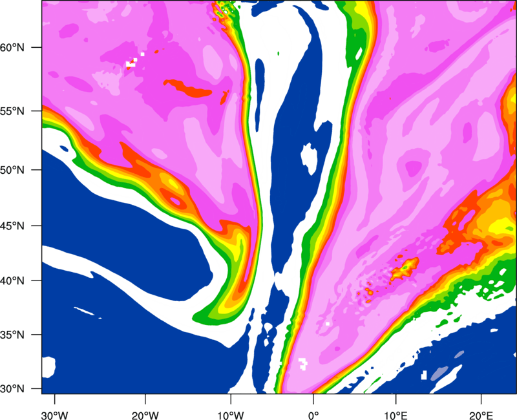
Task: Click the 45°N latitude label
Action: click(12, 226)
